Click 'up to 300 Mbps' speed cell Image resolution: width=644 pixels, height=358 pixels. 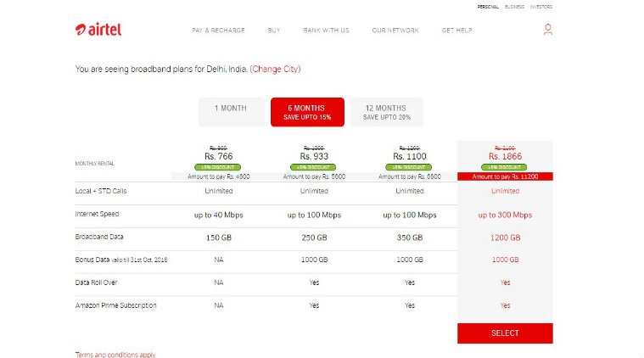(505, 215)
